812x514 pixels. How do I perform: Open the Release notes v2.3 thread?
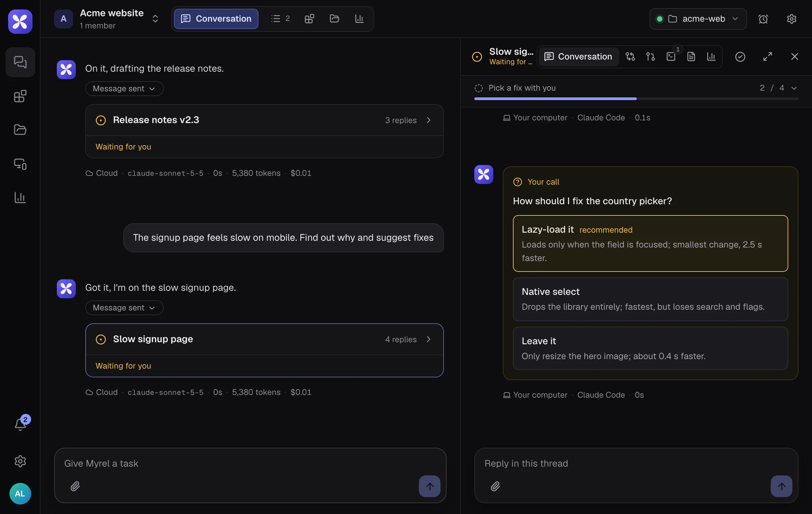tap(264, 120)
